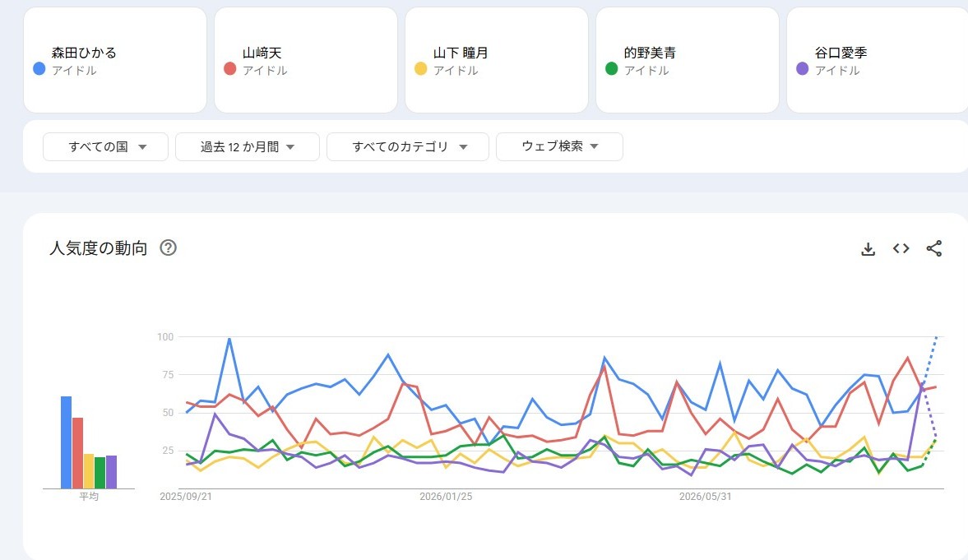Viewport: 968px width, 560px height.
Task: Download the interest over time chart data
Action: (x=868, y=249)
